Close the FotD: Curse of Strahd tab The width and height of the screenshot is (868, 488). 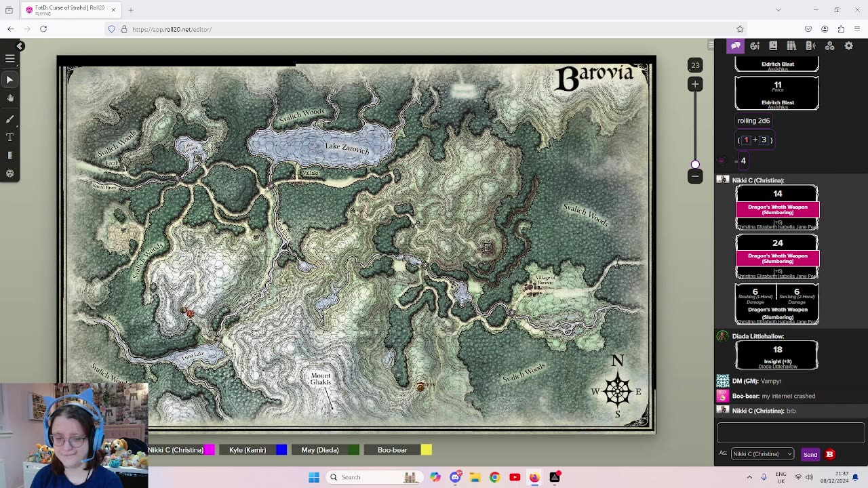click(x=113, y=9)
